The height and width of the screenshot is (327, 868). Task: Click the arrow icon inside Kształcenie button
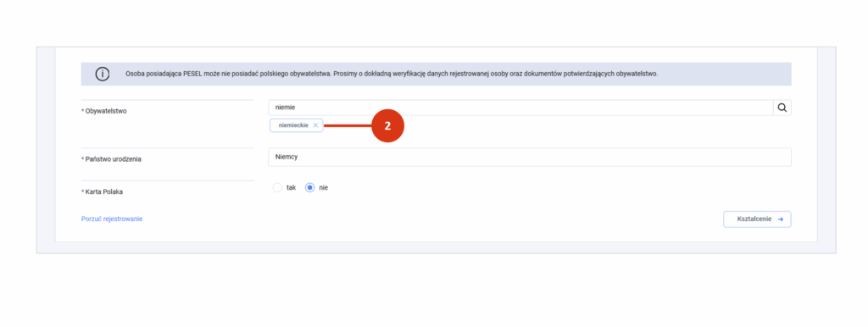click(781, 219)
